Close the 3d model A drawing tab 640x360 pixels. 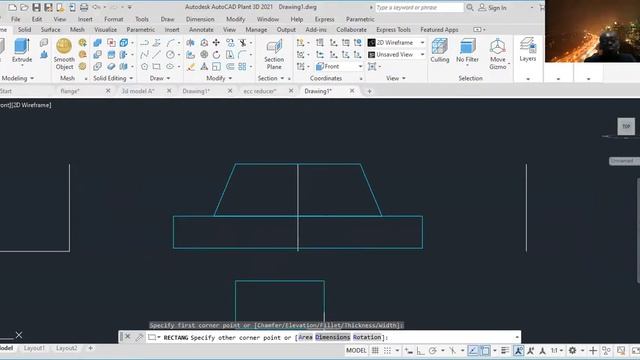tap(169, 91)
